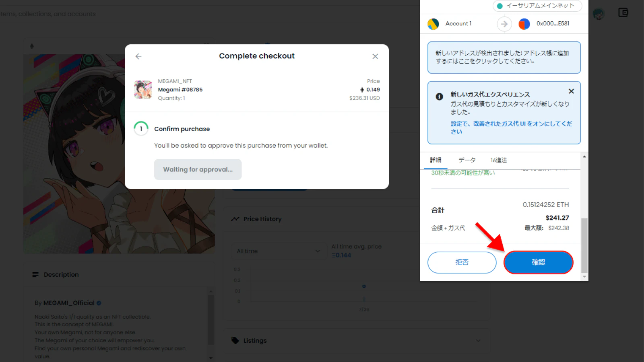This screenshot has width=644, height=362.
Task: Click the Price History chart icon
Action: [235, 219]
